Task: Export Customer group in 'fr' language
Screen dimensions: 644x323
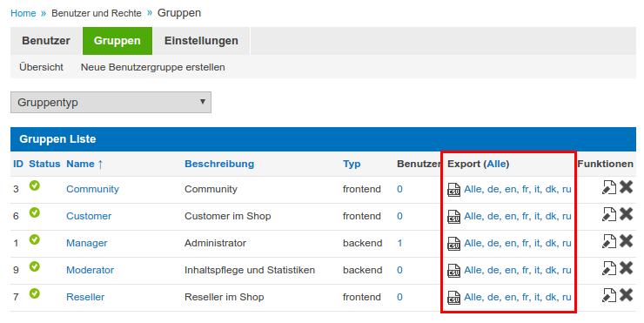Action: [526, 216]
